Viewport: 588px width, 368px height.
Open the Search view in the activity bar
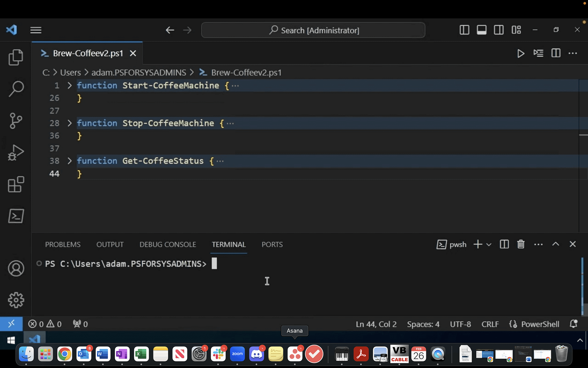[x=16, y=89]
